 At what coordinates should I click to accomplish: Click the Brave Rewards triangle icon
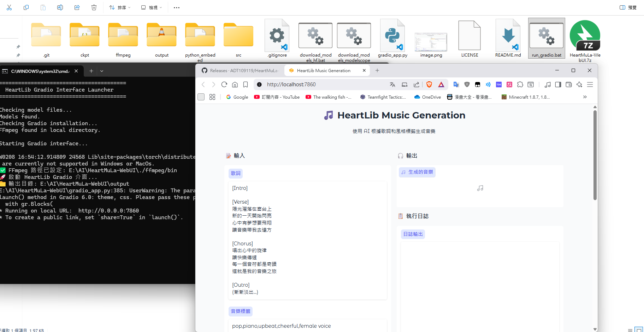coord(441,85)
